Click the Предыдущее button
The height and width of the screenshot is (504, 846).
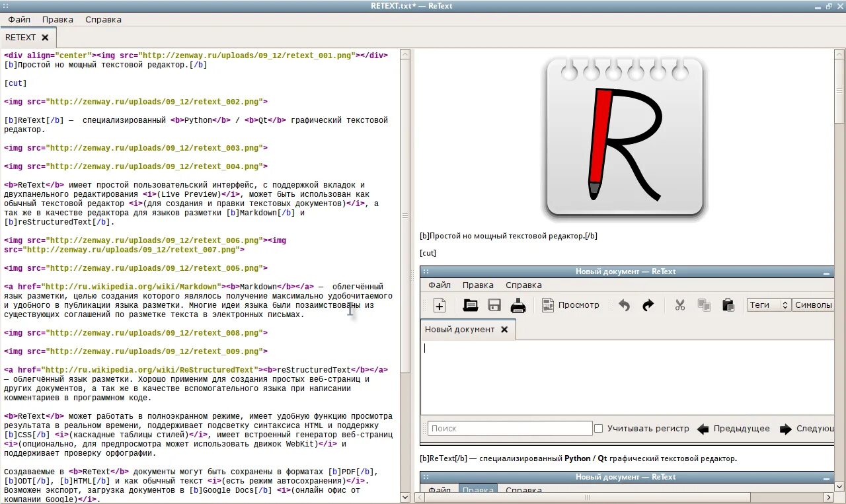click(734, 429)
